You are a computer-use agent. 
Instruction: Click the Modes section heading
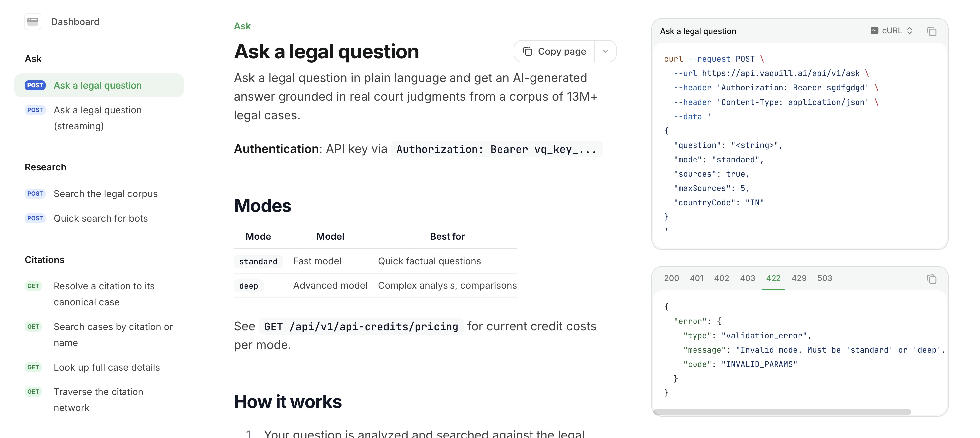click(x=263, y=206)
